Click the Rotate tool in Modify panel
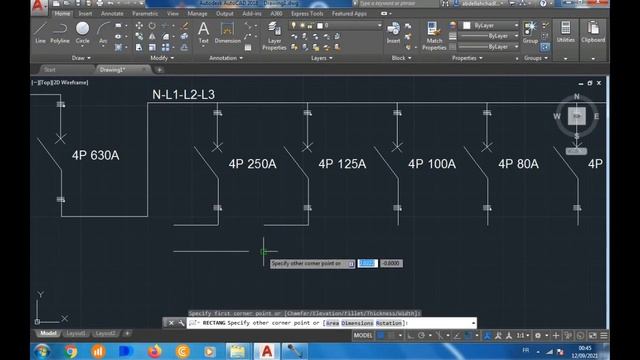Viewport: 640px width, 360px height. [152, 26]
